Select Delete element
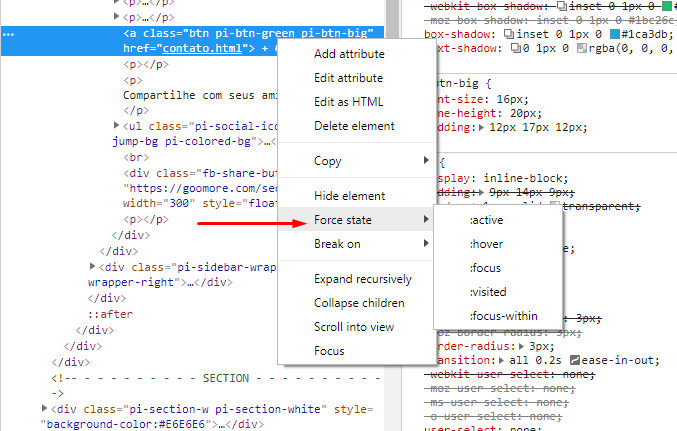The image size is (677, 431). click(x=357, y=126)
